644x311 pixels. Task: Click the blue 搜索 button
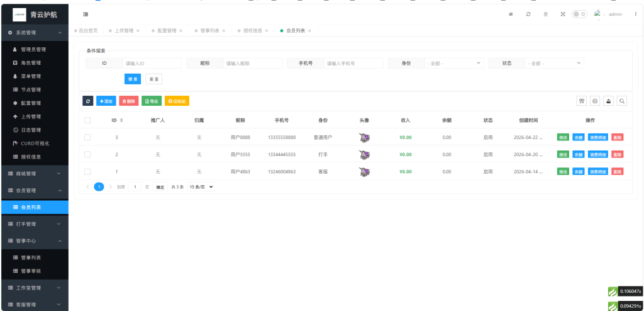(x=133, y=79)
